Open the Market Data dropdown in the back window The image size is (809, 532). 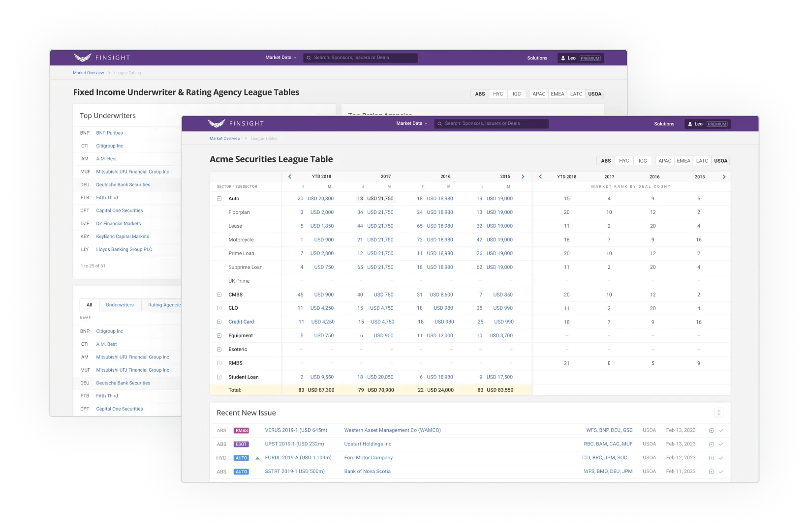pyautogui.click(x=281, y=58)
